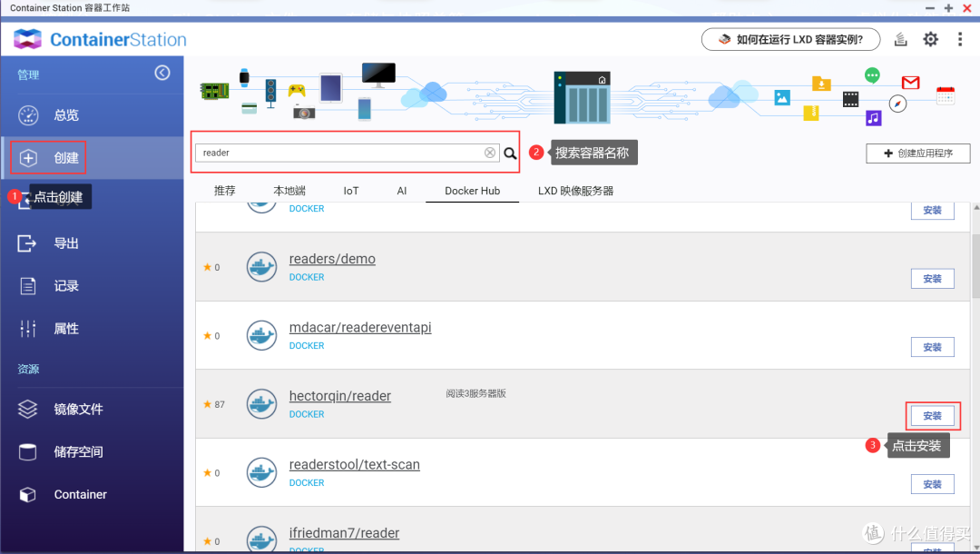
Task: Click the star icon of readers/demo
Action: [x=207, y=267]
